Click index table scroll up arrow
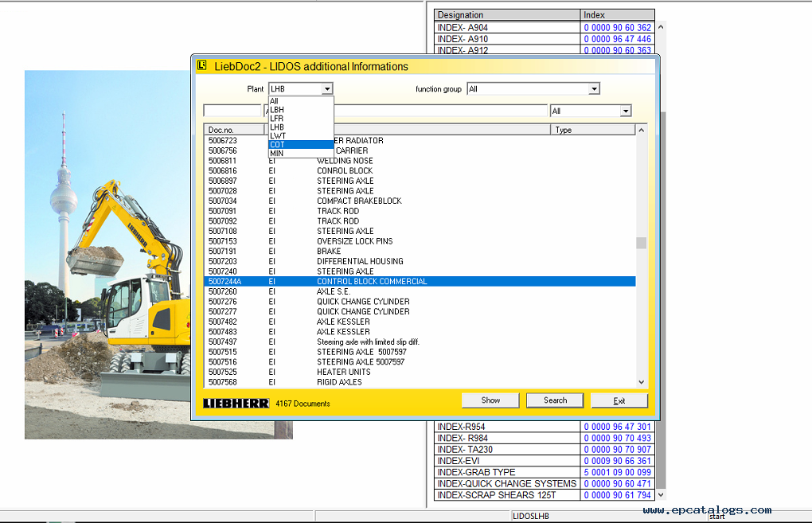The width and height of the screenshot is (812, 523). click(x=661, y=27)
